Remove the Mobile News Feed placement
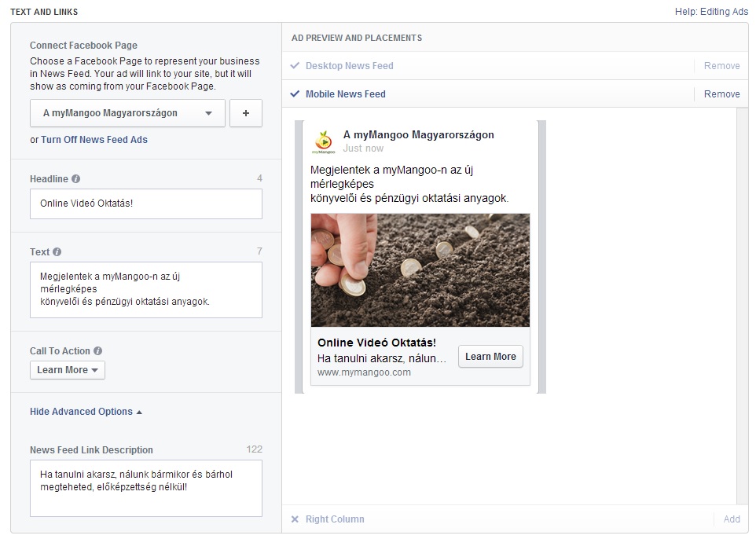The width and height of the screenshot is (756, 539). [721, 94]
